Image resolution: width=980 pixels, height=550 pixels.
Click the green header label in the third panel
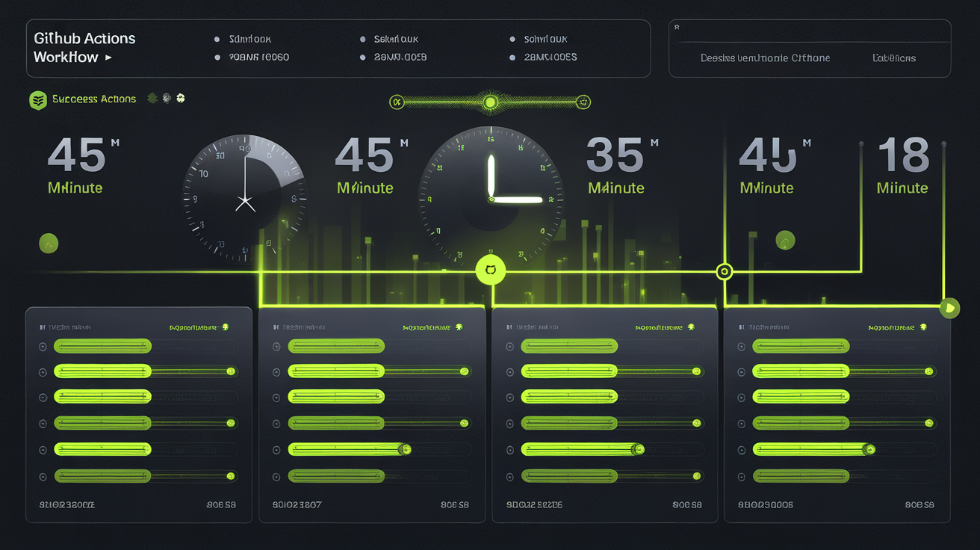(x=659, y=327)
